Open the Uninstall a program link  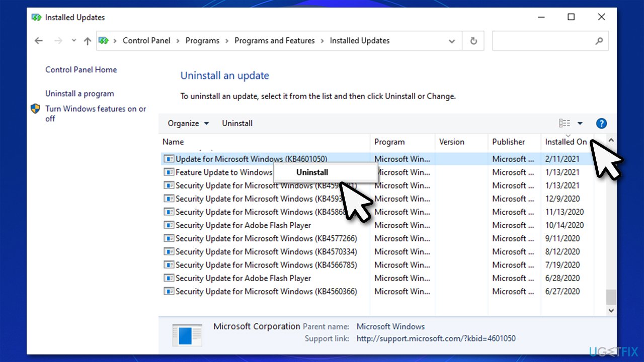(79, 94)
